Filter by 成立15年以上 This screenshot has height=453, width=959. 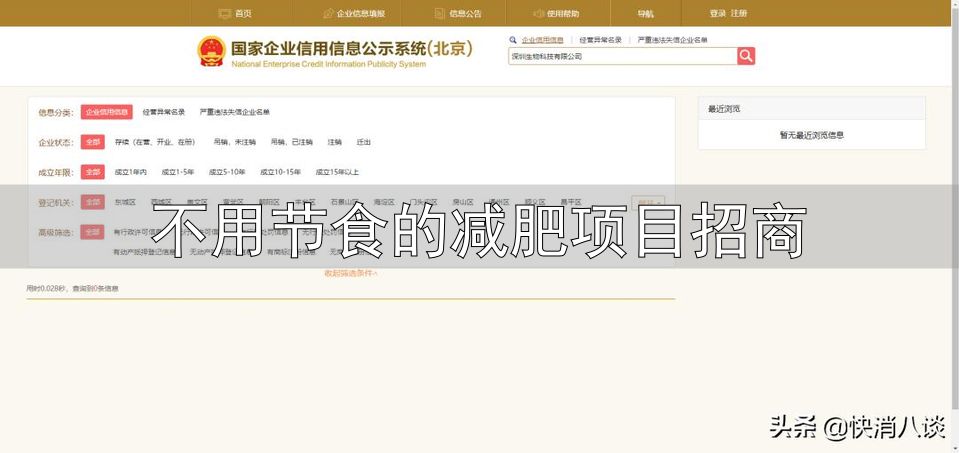[337, 172]
